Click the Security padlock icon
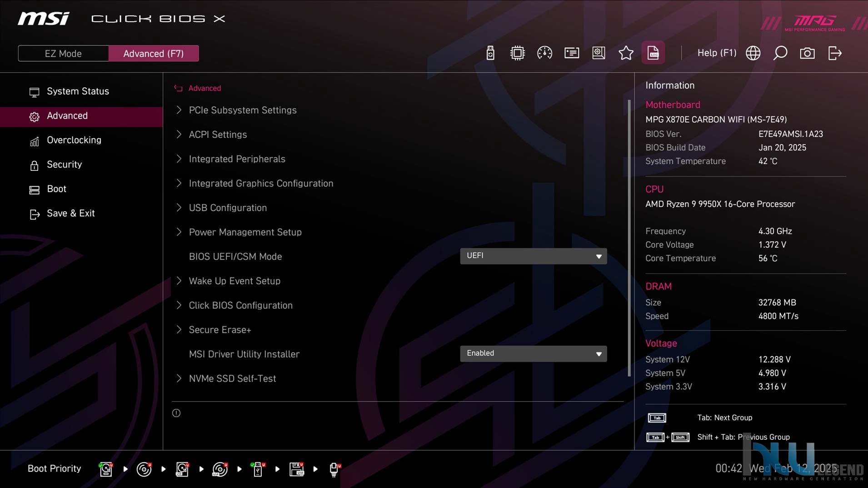 [x=34, y=165]
